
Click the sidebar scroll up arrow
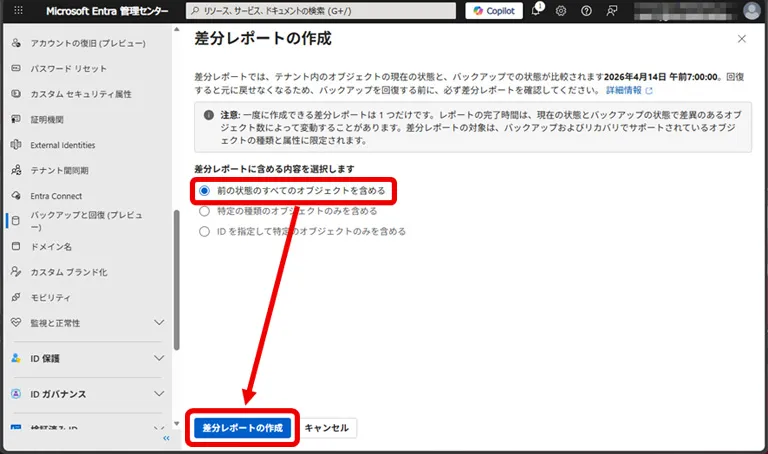176,29
